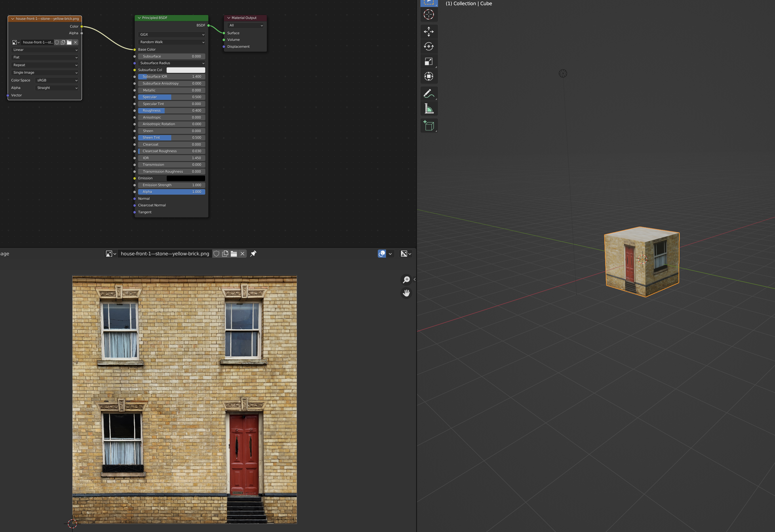Select the Annotate pencil tool
775x532 pixels.
click(429, 94)
